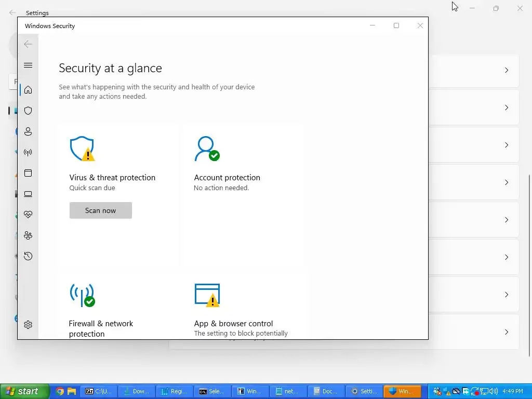Open Firewall & network antenna icon in sidebar
Viewport: 532px width, 399px height.
28,152
